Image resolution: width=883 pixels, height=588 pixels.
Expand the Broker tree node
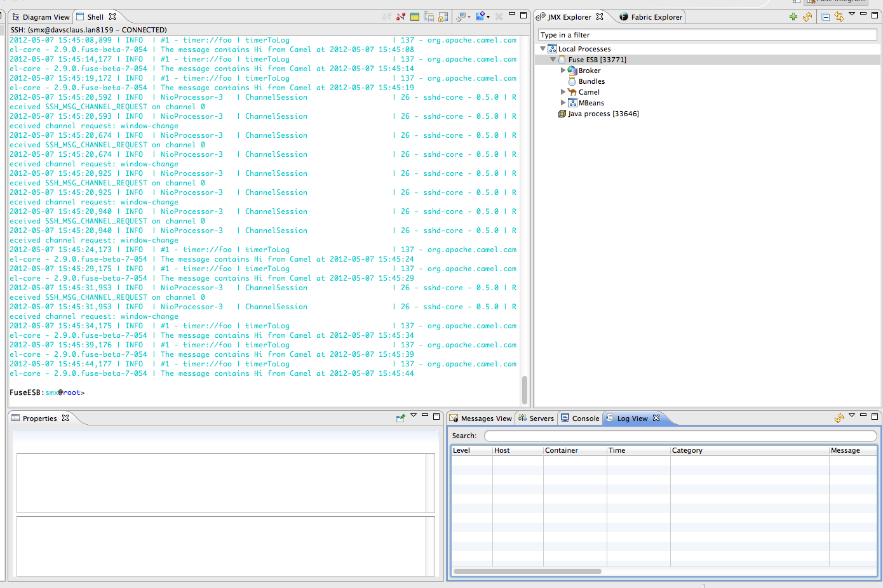(x=563, y=70)
